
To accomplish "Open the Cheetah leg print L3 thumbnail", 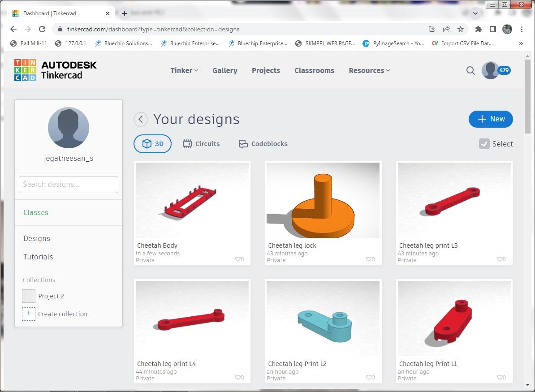I will coord(454,200).
